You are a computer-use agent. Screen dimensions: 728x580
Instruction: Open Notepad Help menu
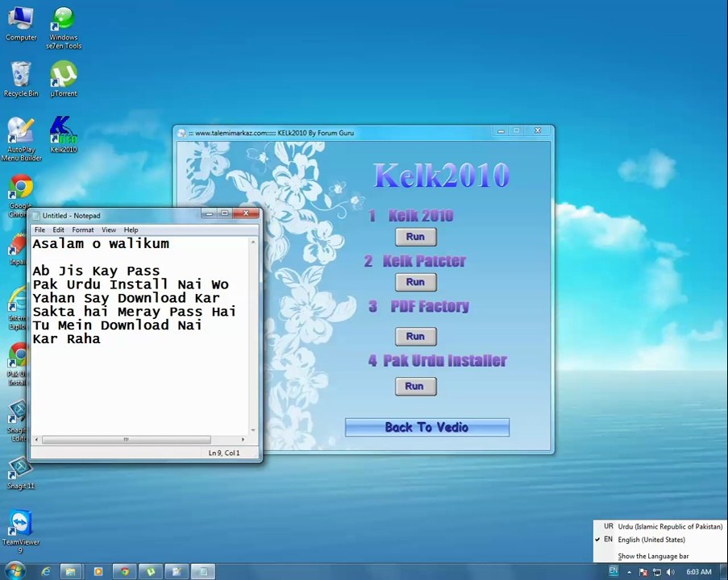pos(131,230)
